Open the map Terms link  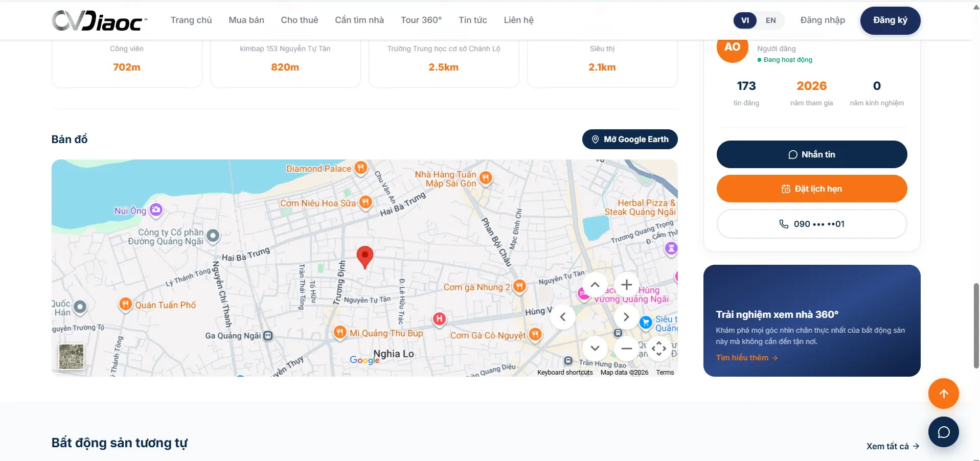tap(665, 373)
